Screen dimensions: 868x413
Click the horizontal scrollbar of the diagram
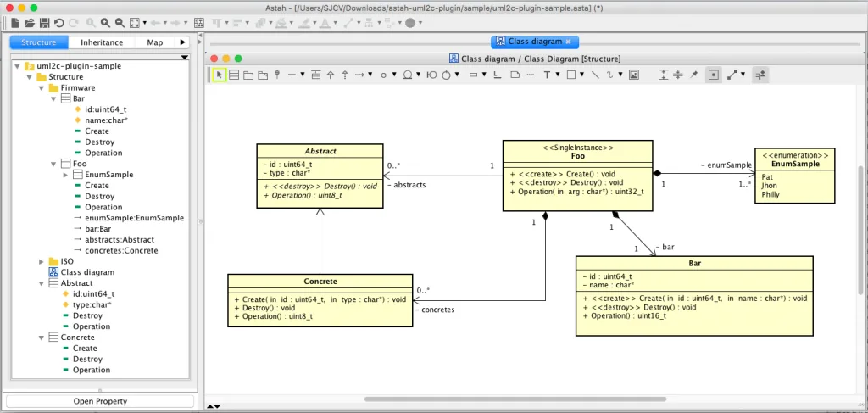[515, 399]
